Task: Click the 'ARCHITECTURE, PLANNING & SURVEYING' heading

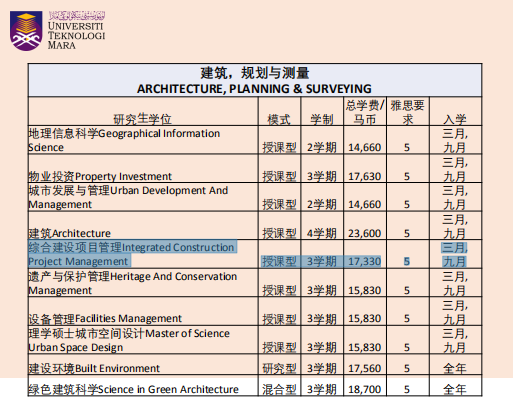Action: tap(254, 89)
